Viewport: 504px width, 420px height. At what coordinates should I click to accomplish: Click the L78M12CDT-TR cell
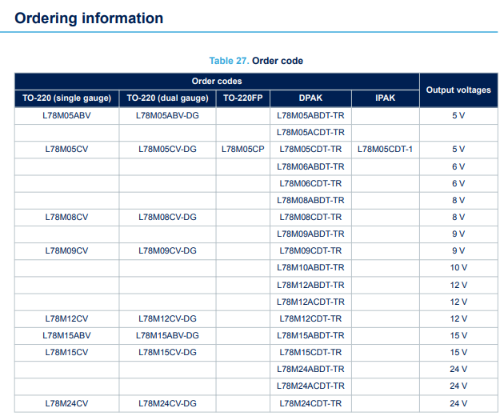click(310, 318)
